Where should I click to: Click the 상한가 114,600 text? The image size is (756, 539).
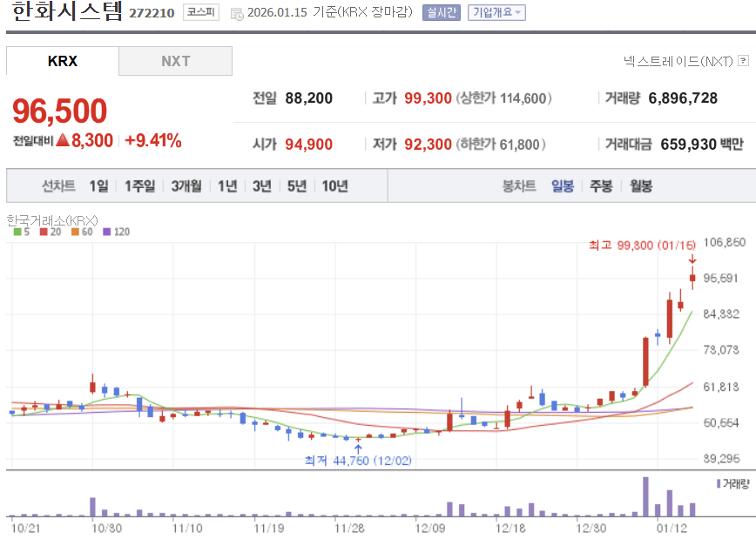[x=503, y=98]
